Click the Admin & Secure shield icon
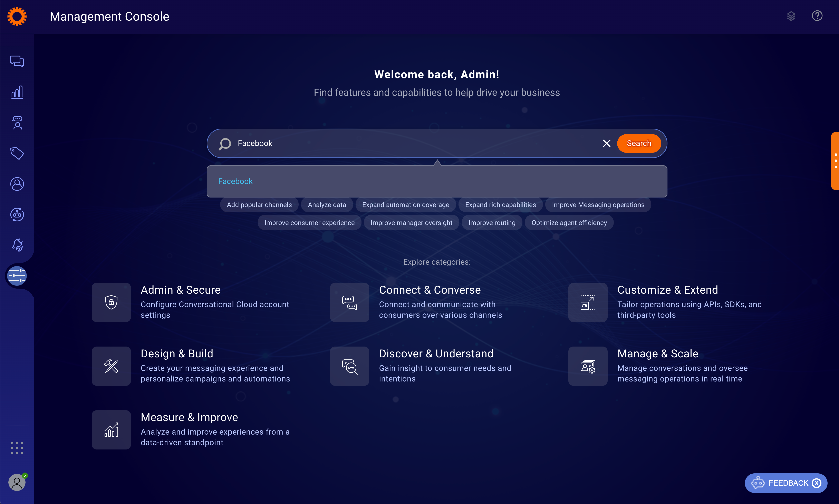839x504 pixels. point(111,302)
